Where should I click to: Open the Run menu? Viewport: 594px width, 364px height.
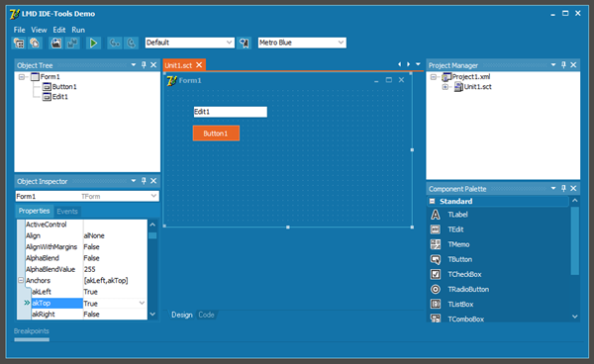78,30
